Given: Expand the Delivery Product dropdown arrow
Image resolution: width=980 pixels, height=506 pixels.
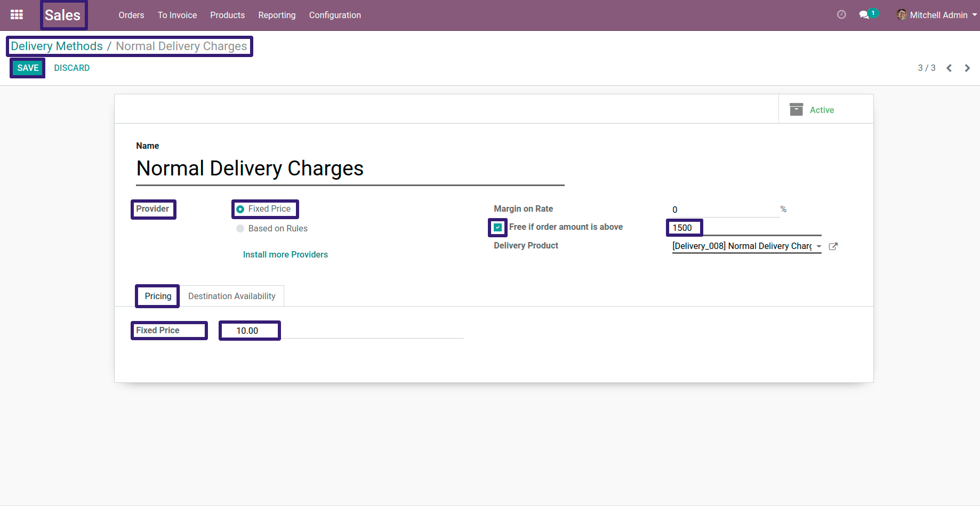Looking at the screenshot, I should tap(818, 246).
